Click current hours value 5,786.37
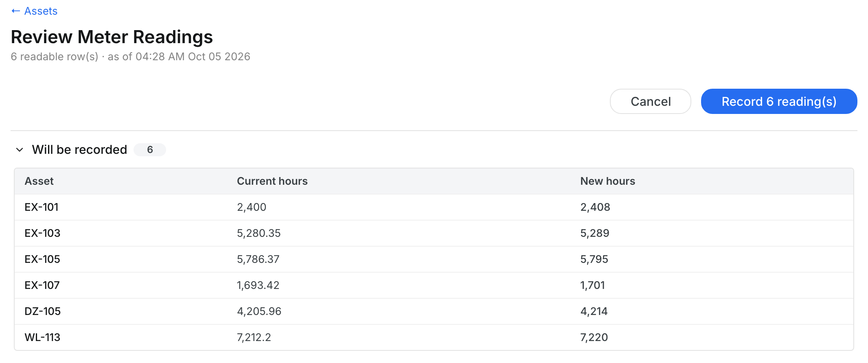868x363 pixels. click(x=258, y=259)
